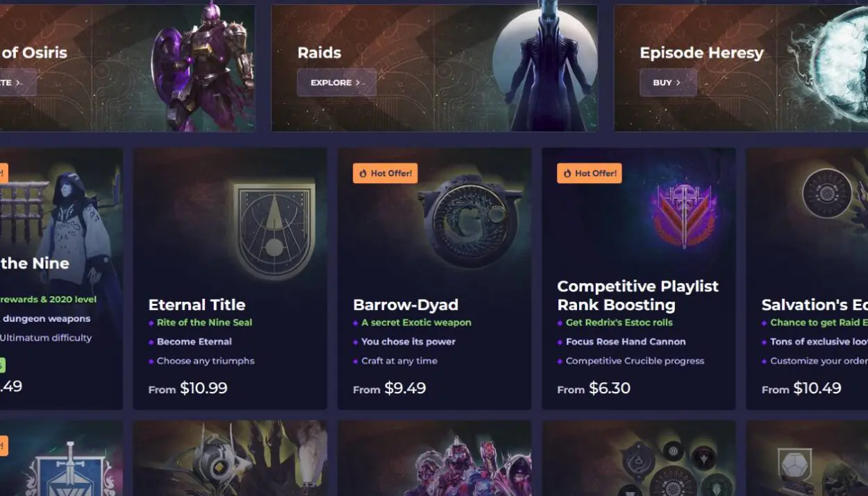Open the red guardians group thumbnail card
Image resolution: width=868 pixels, height=496 pixels.
(x=434, y=458)
